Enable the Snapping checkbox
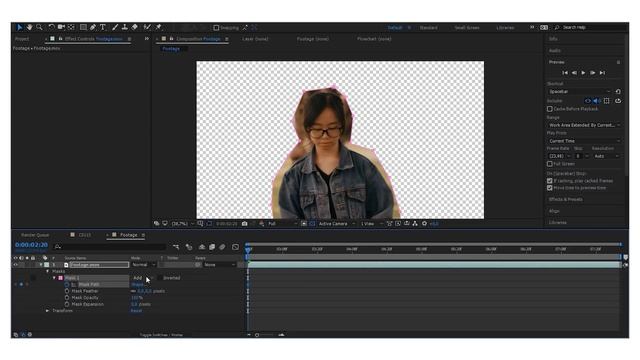Image resolution: width=640 pixels, height=360 pixels. click(216, 28)
